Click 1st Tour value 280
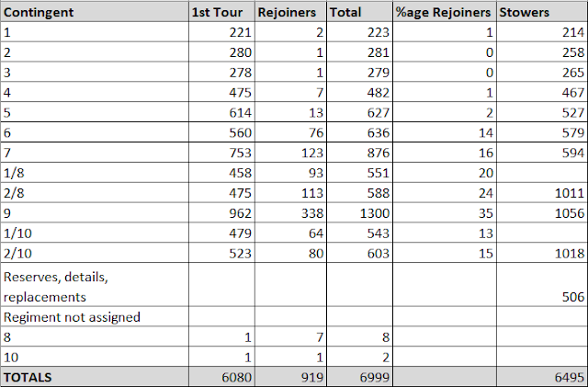This screenshot has height=387, width=588. [x=241, y=52]
